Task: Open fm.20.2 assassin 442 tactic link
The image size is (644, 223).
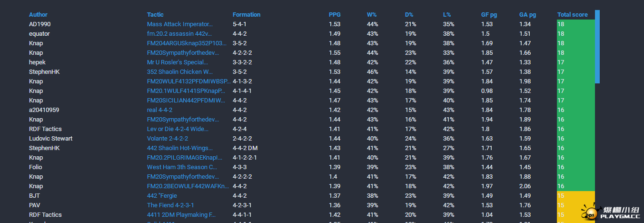Action: 179,34
